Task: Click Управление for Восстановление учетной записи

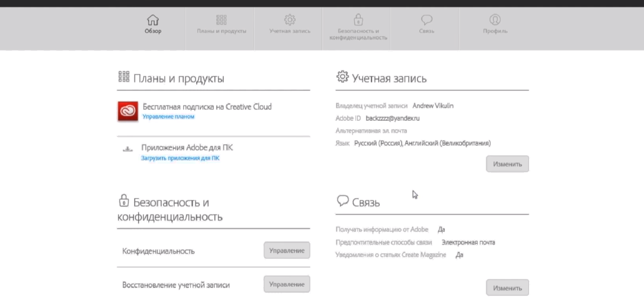Action: click(287, 284)
